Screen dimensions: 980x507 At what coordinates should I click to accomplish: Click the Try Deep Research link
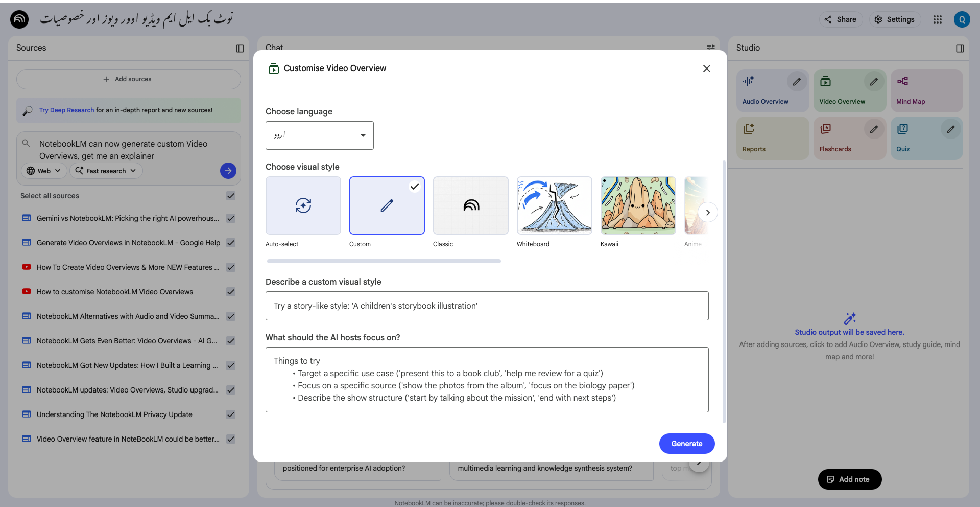point(66,110)
